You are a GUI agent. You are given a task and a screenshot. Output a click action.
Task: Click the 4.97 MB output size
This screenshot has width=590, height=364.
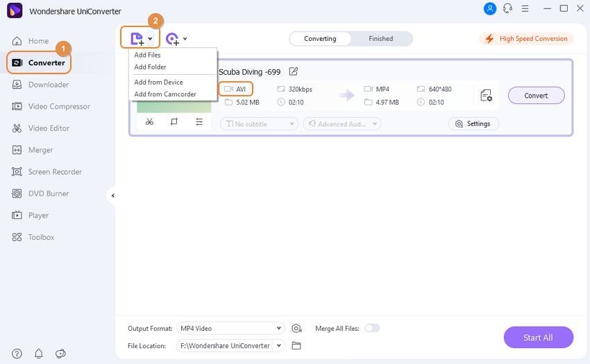[387, 103]
